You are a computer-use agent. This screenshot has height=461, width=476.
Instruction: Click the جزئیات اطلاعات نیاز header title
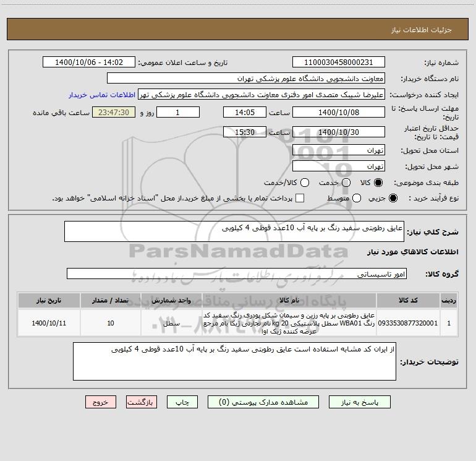coord(422,30)
